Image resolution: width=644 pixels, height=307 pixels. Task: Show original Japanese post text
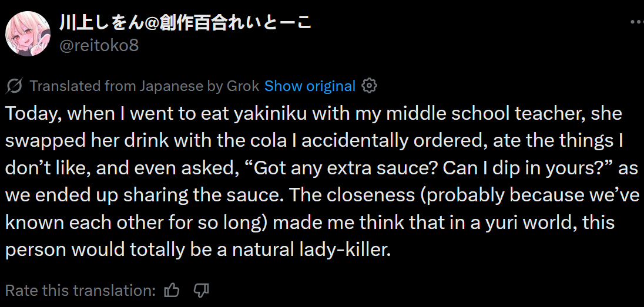pyautogui.click(x=310, y=86)
